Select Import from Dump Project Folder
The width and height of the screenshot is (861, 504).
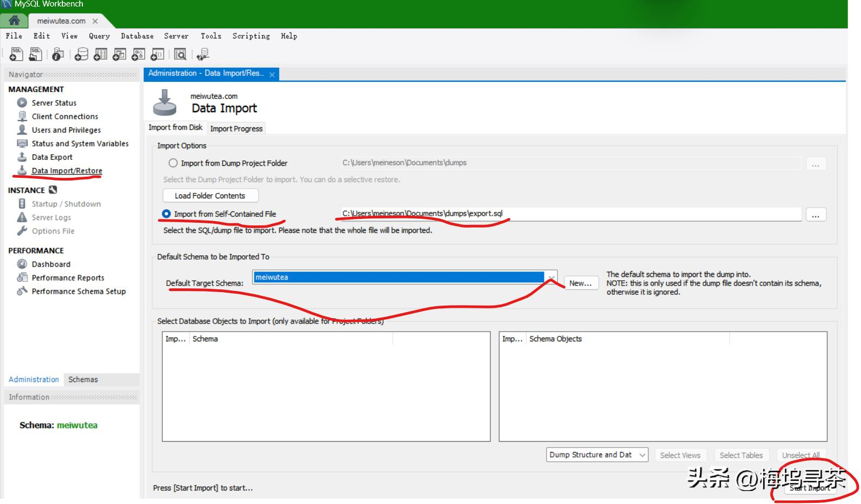(x=173, y=163)
